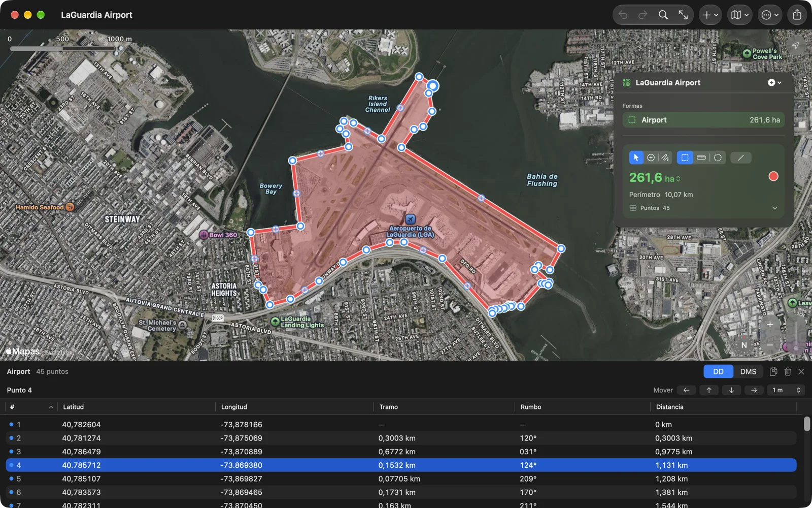Delete point with the trash icon

787,371
